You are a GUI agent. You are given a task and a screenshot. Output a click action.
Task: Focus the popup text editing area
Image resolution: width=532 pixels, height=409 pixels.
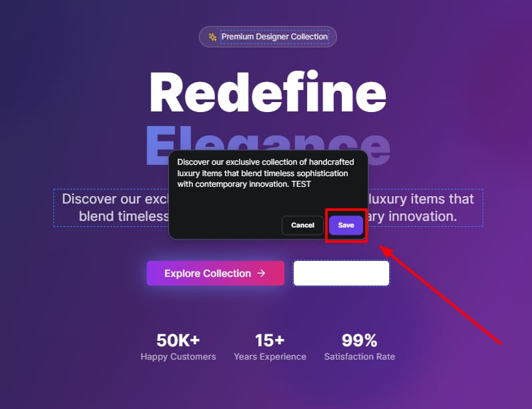(268, 184)
